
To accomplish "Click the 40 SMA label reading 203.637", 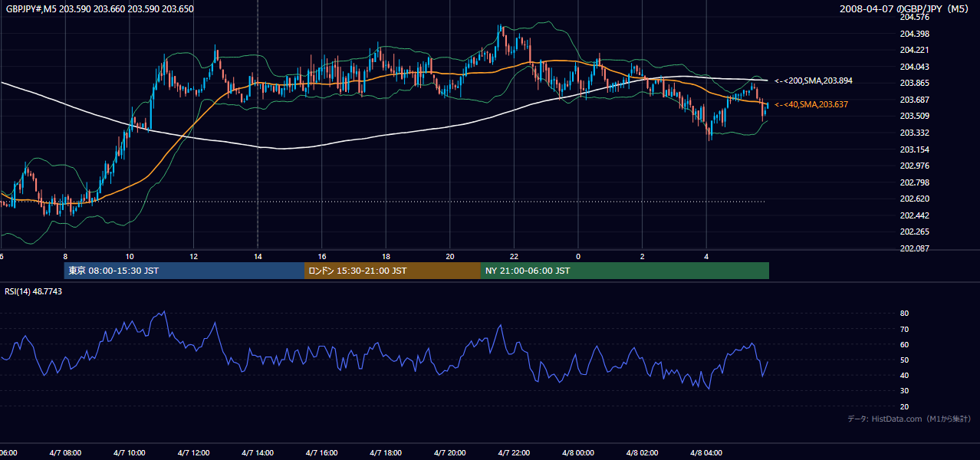I will (x=811, y=104).
